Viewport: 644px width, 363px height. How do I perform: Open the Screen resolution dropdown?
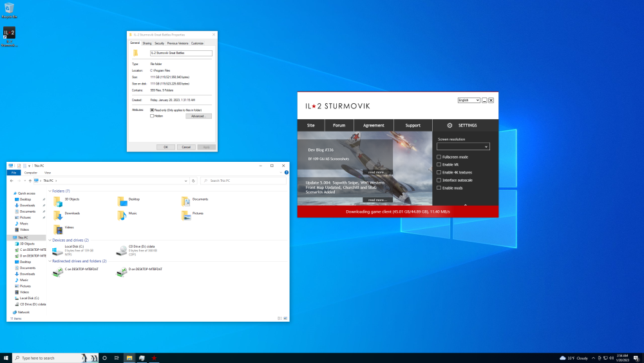(463, 147)
